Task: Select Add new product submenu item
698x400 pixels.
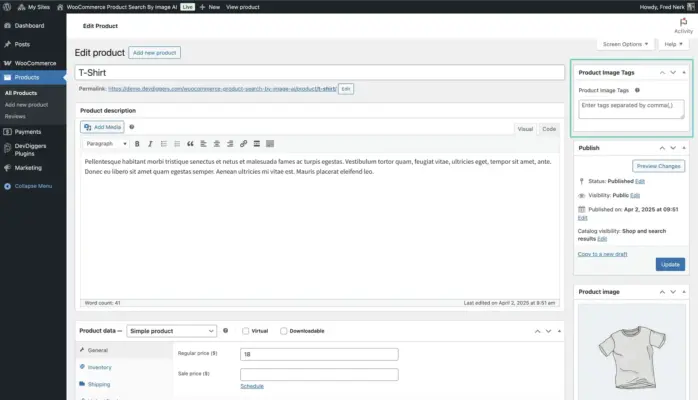Action: [26, 105]
